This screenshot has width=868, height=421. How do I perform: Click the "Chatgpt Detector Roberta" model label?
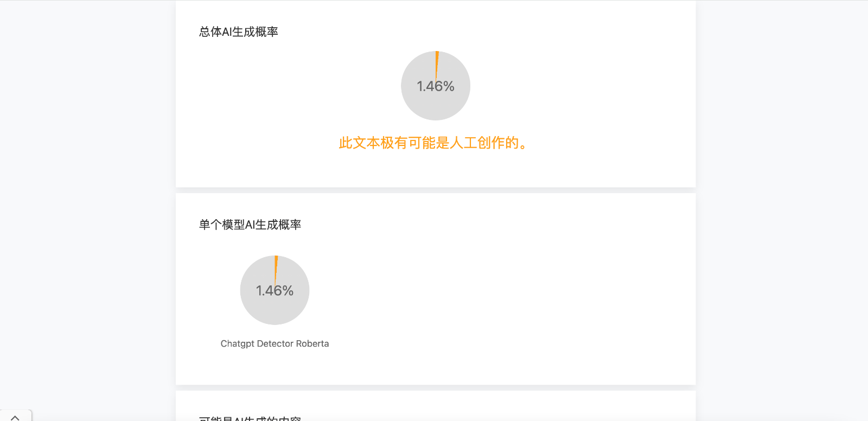click(275, 343)
